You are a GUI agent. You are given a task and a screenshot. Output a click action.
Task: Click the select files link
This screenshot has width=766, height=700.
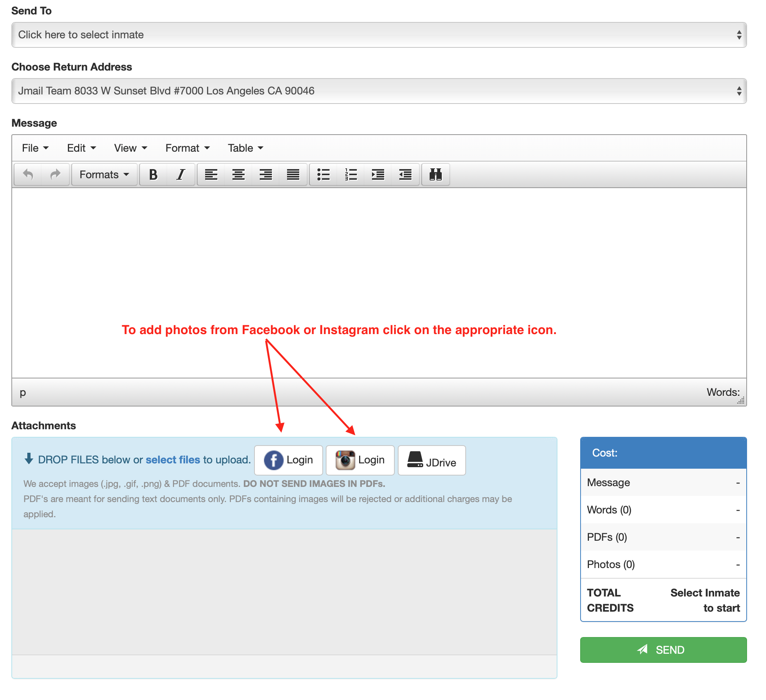[173, 460]
